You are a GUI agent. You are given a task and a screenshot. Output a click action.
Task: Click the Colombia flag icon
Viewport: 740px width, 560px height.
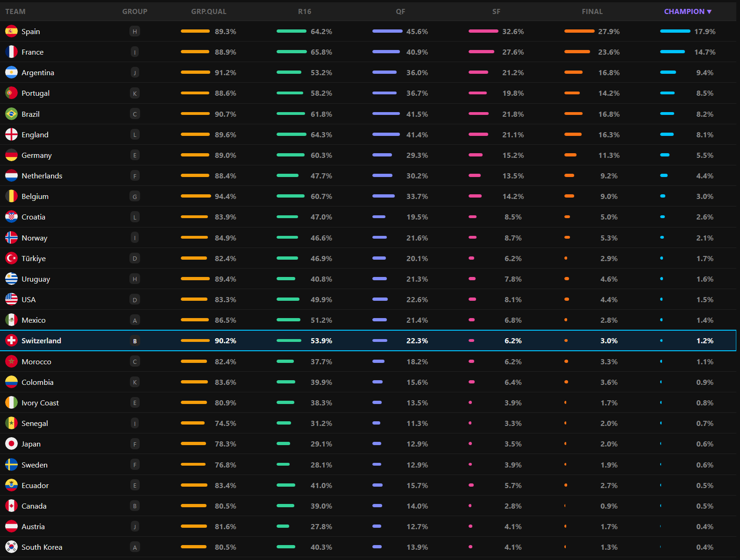coord(11,382)
